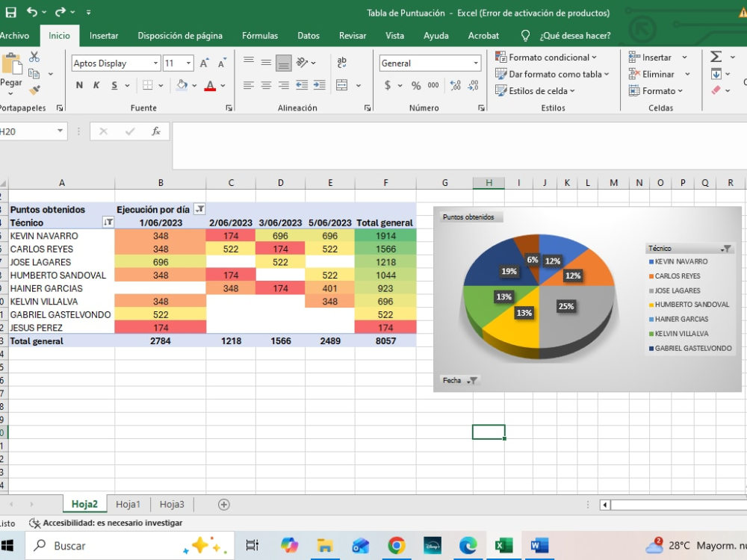Expand Estilos de celda menu

pos(535,90)
